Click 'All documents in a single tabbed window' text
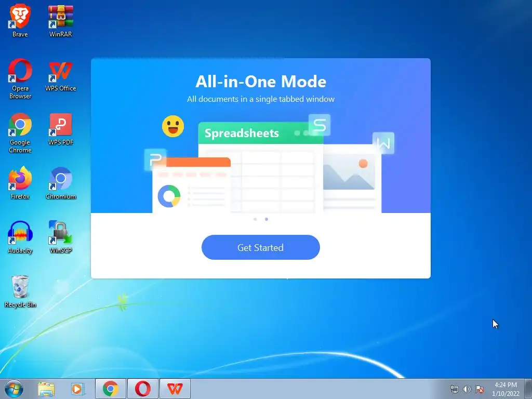This screenshot has height=399, width=532. [x=261, y=99]
